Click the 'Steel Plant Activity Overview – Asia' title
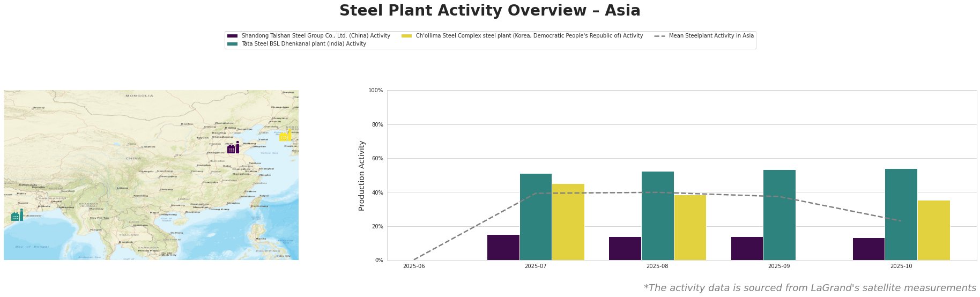Viewport: 980px width, 297px height. tap(489, 11)
